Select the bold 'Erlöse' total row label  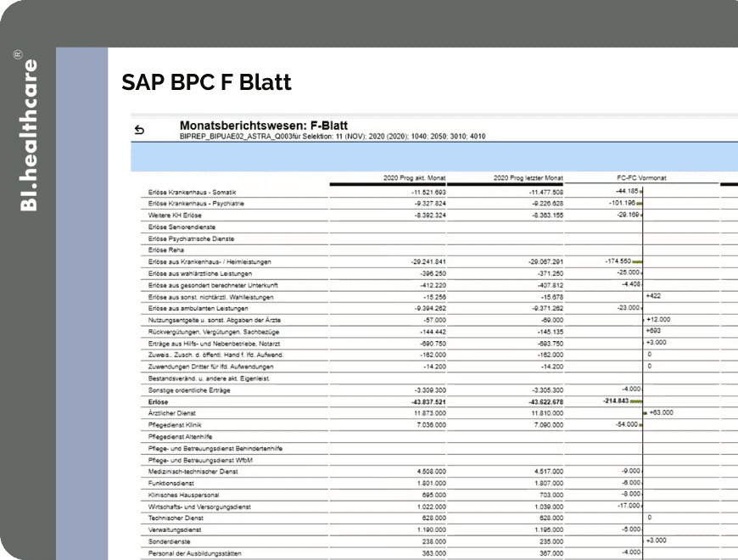point(158,402)
